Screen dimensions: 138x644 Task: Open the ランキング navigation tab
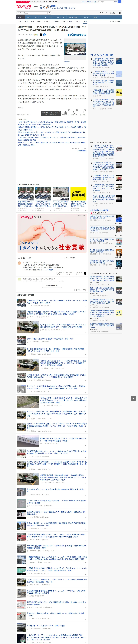(86, 17)
